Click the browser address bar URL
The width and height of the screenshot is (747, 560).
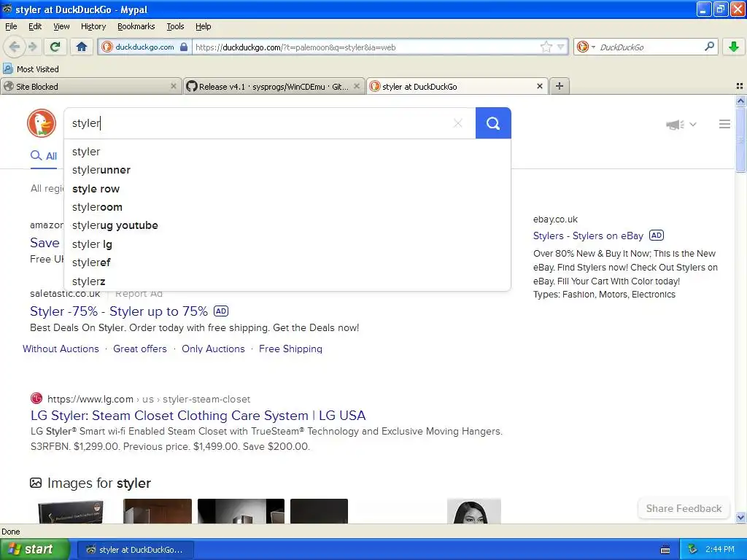[365, 47]
